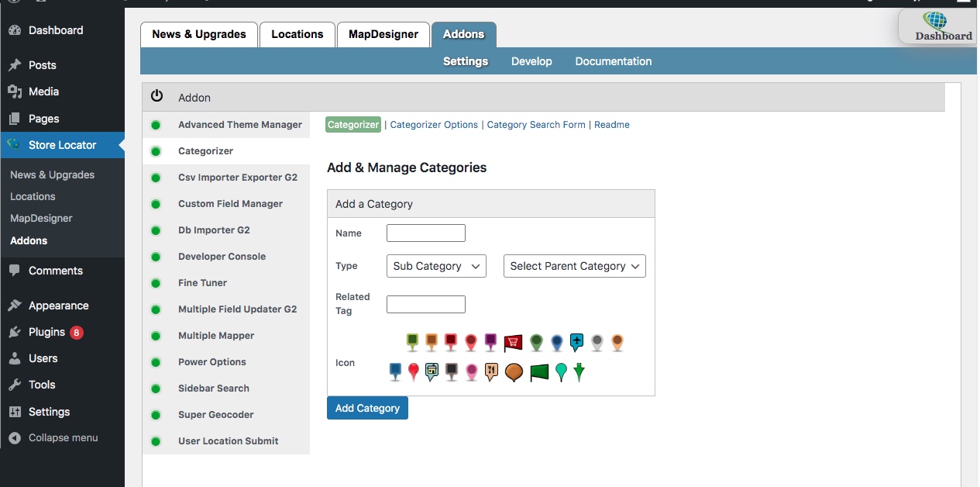Toggle the Multiple Mapper status dot
This screenshot has height=487, width=980.
156,336
